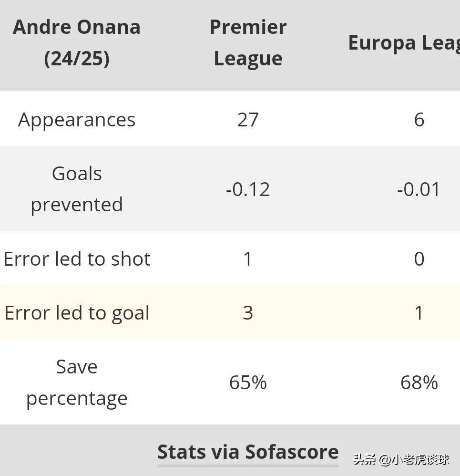Click Europa League save percentage 68%
Image resolution: width=460 pixels, height=476 pixels.
pyautogui.click(x=419, y=383)
